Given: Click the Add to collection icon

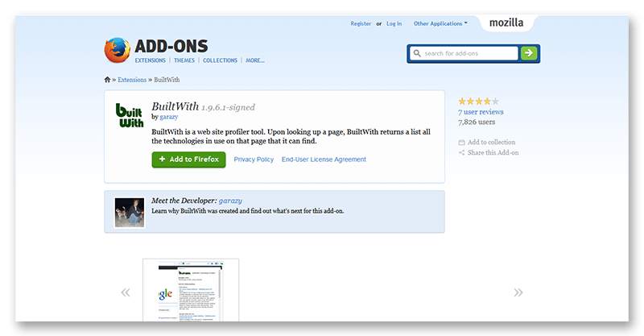Looking at the screenshot, I should pyautogui.click(x=461, y=143).
